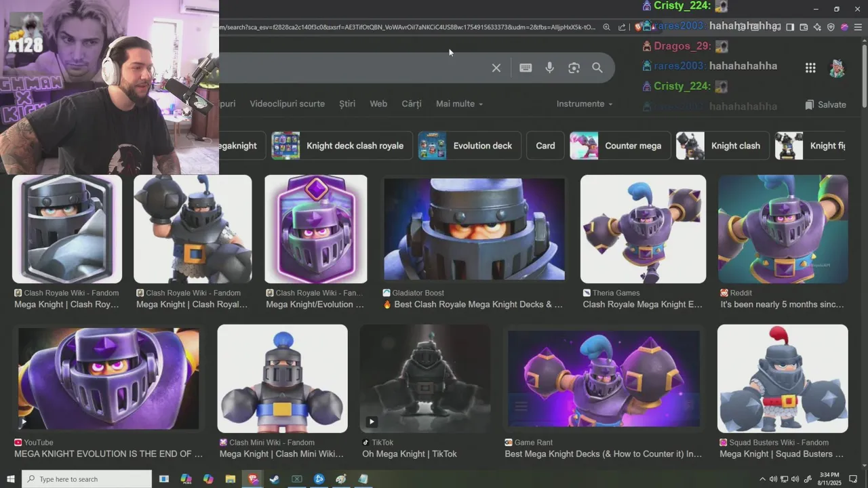Open Steam from the taskbar
This screenshot has width=868, height=488.
pyautogui.click(x=275, y=479)
